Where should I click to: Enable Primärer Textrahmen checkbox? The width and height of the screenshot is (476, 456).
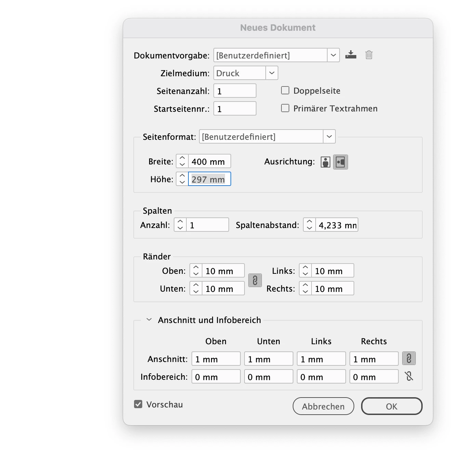(x=285, y=108)
